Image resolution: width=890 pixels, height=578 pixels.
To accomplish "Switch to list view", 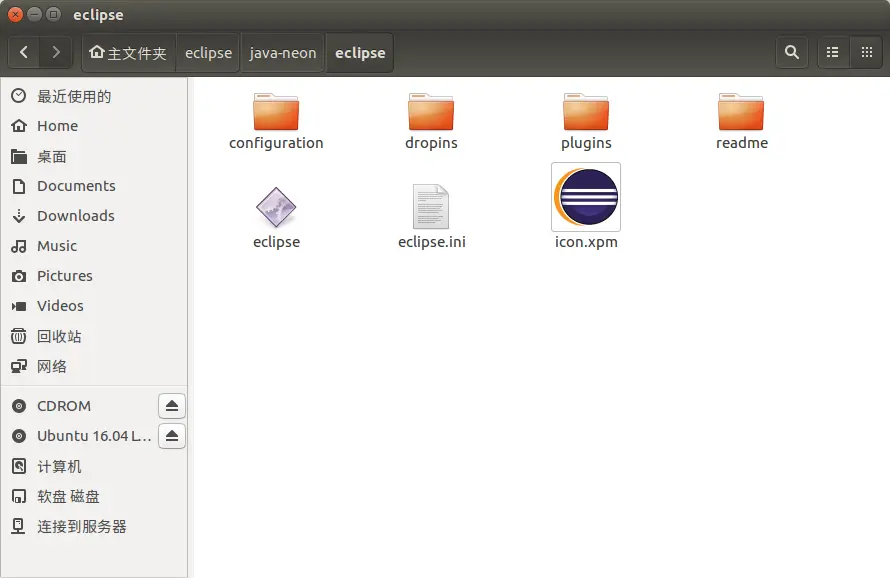I will pos(833,53).
